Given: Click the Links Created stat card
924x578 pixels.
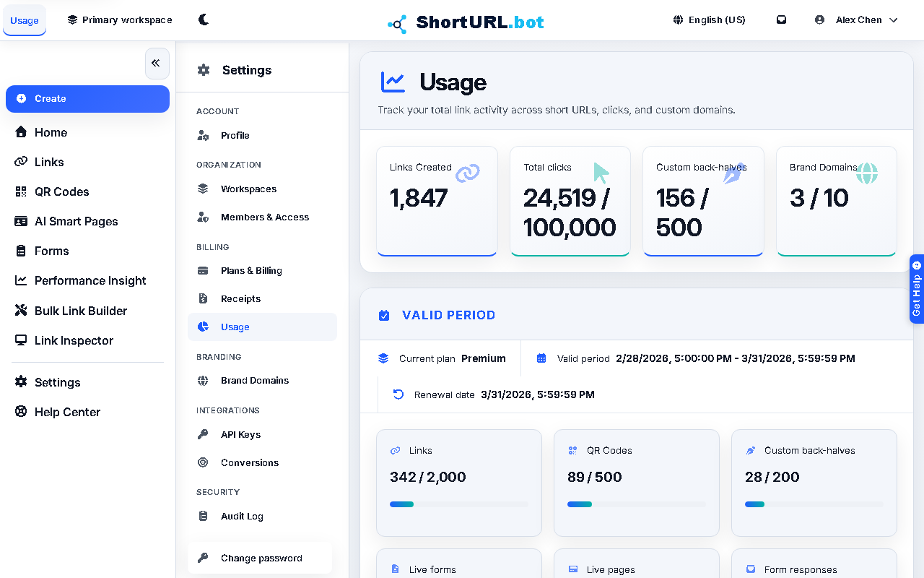Looking at the screenshot, I should click(x=437, y=202).
